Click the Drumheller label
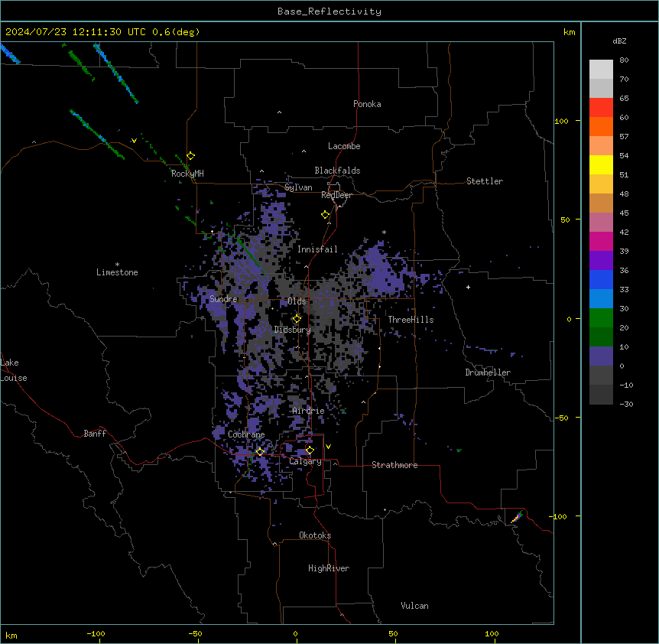Image resolution: width=659 pixels, height=644 pixels. coord(488,372)
